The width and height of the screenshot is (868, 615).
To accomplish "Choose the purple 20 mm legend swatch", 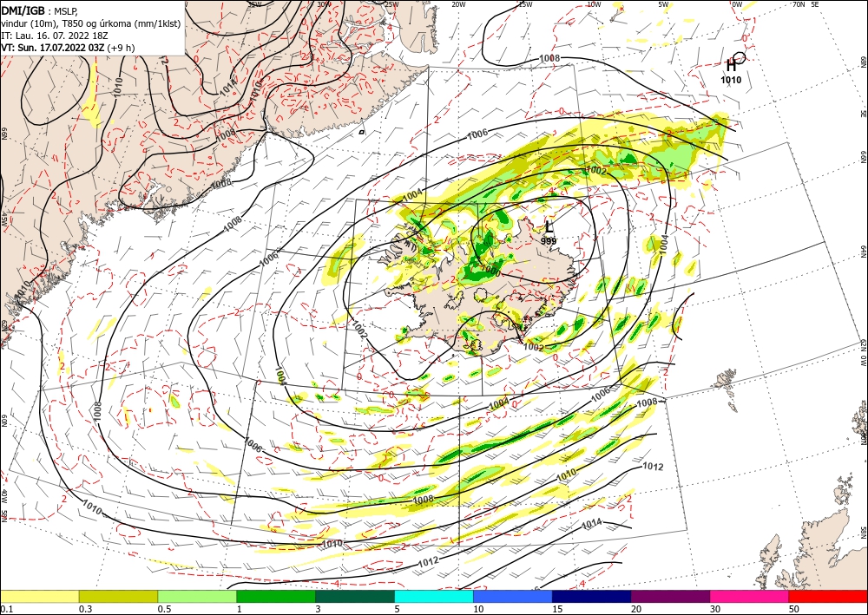I will (670, 596).
